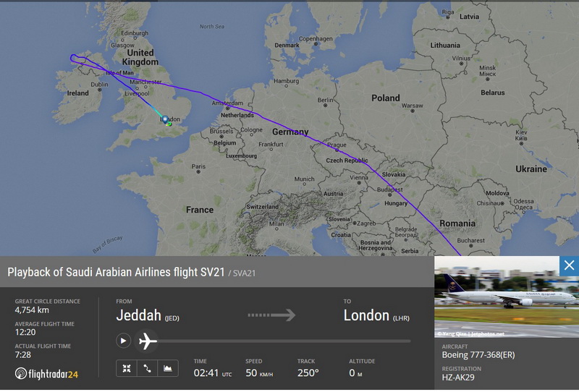The width and height of the screenshot is (579, 392).
Task: Start flight playback with the play button
Action: [123, 341]
